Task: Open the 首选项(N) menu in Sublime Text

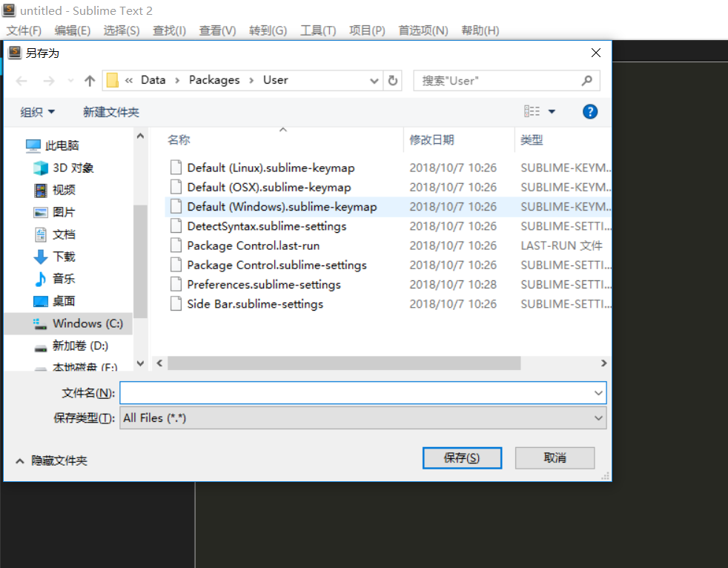Action: click(423, 30)
